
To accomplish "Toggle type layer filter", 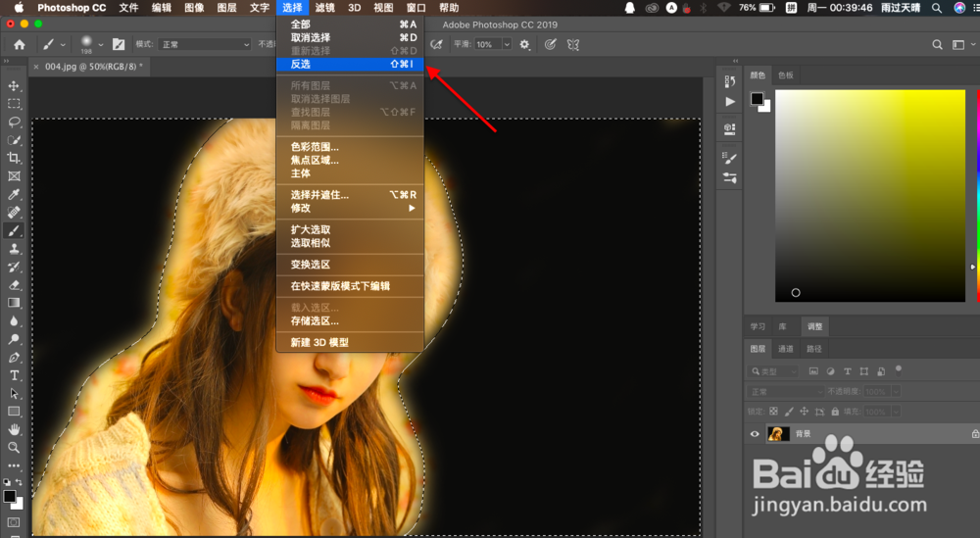I will (847, 371).
